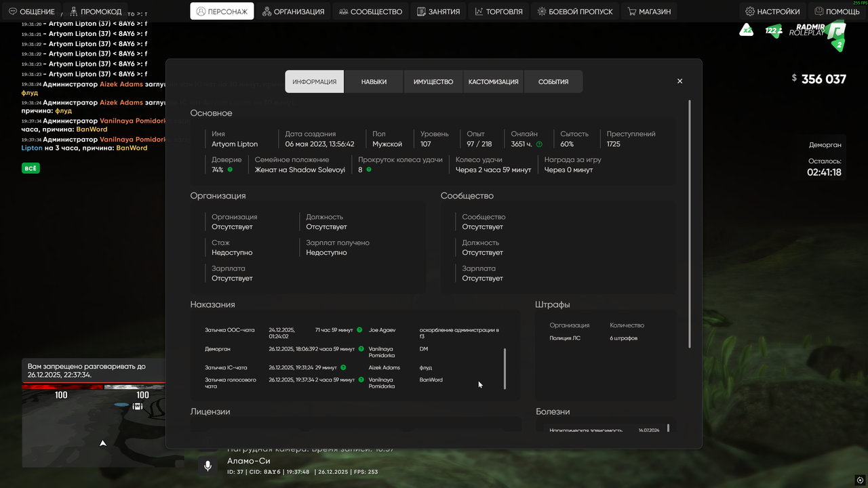The image size is (868, 488).
Task: Click the green icon in the Деморган punishment row
Action: pos(361,349)
